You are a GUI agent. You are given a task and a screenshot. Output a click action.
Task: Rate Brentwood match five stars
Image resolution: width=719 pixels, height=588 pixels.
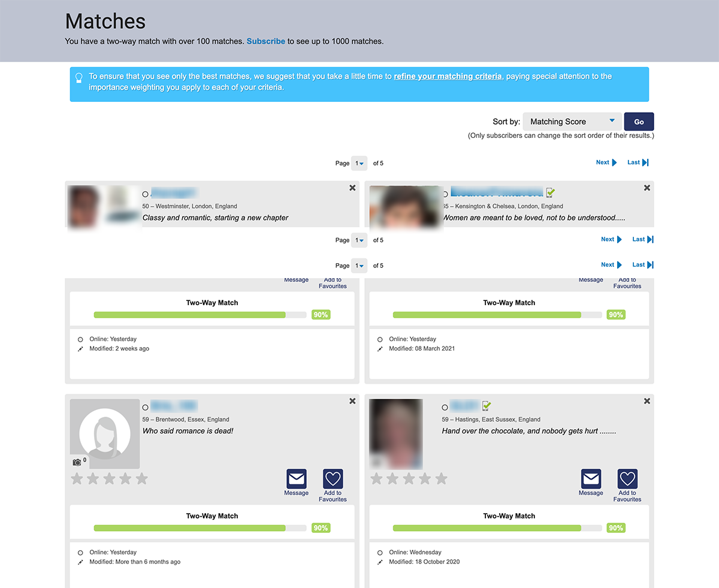pyautogui.click(x=141, y=479)
